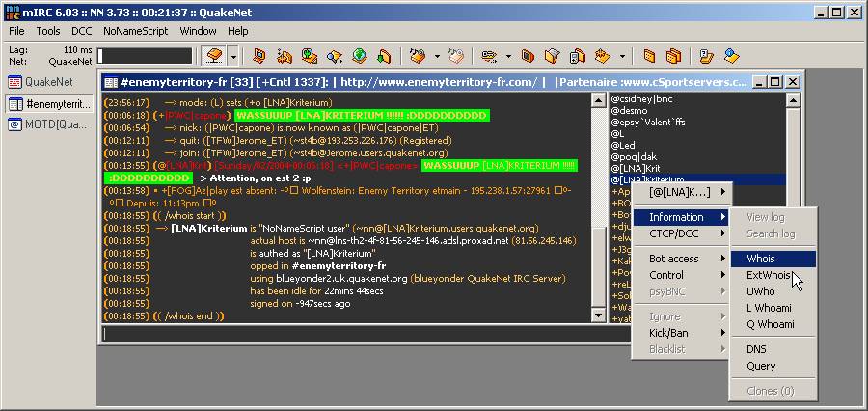Click the mIRC application icon in title bar
Image resolution: width=868 pixels, height=411 pixels.
13,11
